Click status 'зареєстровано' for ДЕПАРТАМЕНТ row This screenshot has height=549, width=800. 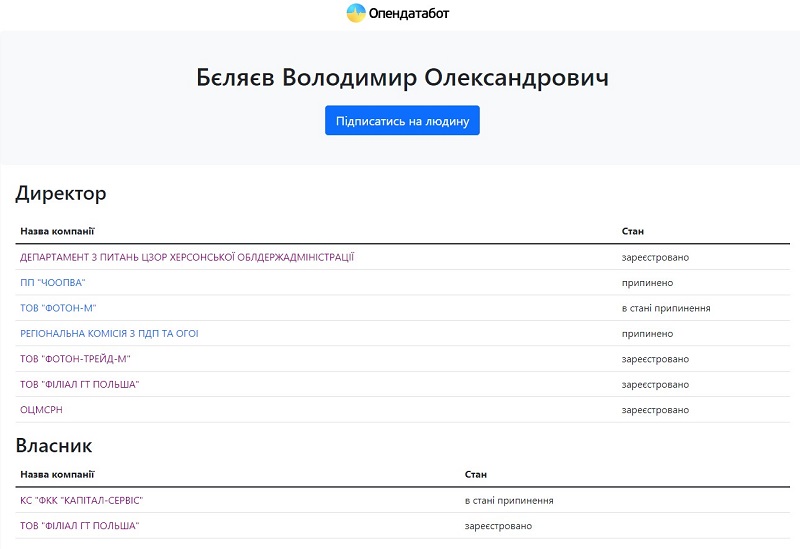[655, 257]
